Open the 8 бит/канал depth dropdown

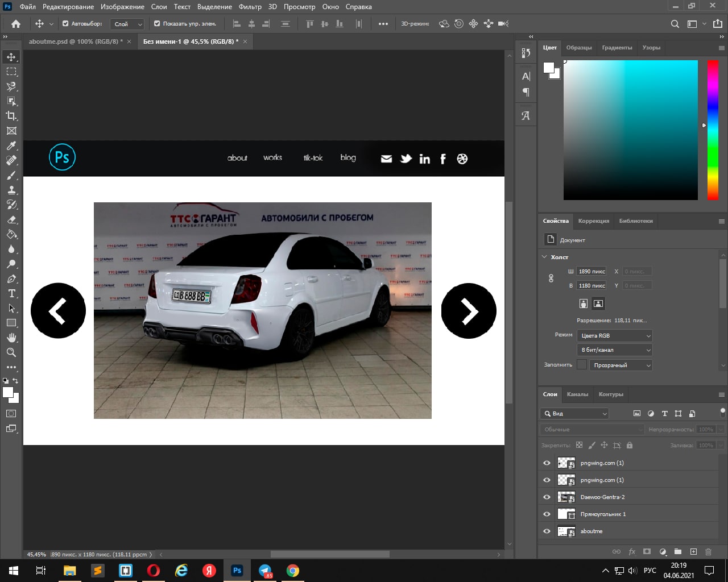(615, 350)
